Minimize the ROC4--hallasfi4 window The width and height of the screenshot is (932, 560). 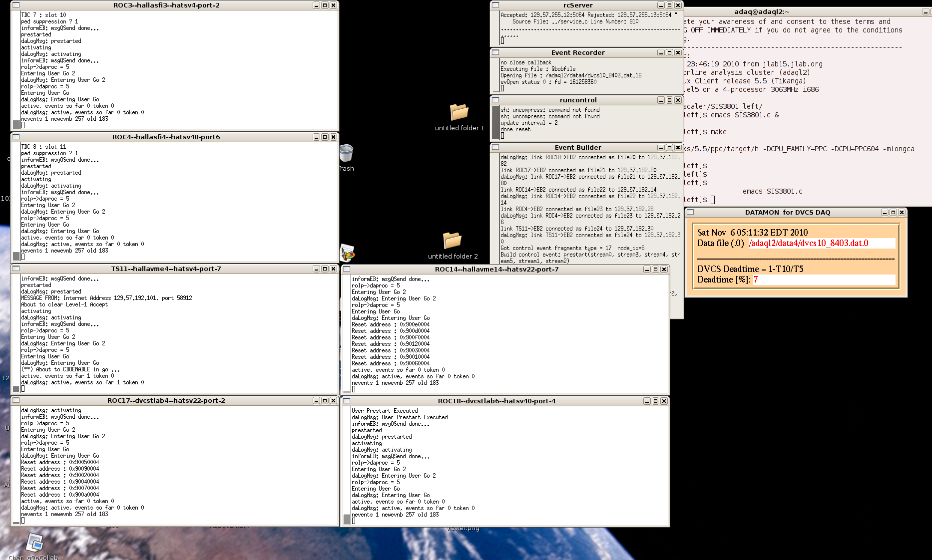click(316, 137)
